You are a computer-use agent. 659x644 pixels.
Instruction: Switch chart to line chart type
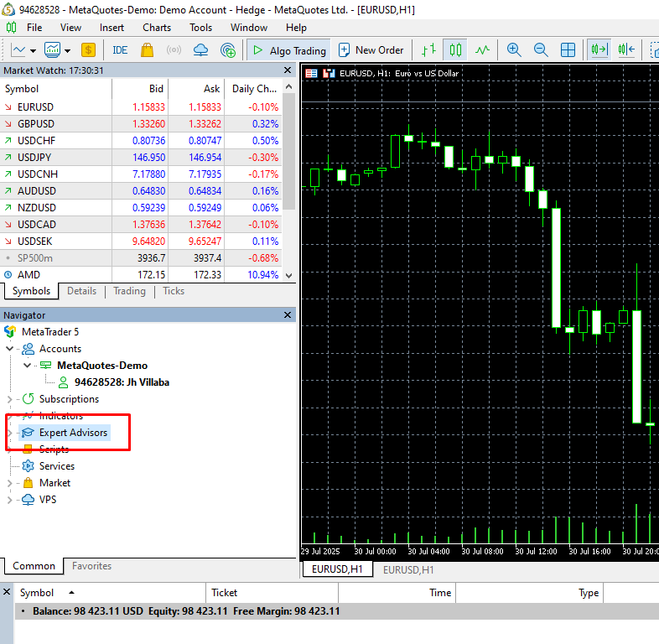[x=482, y=49]
